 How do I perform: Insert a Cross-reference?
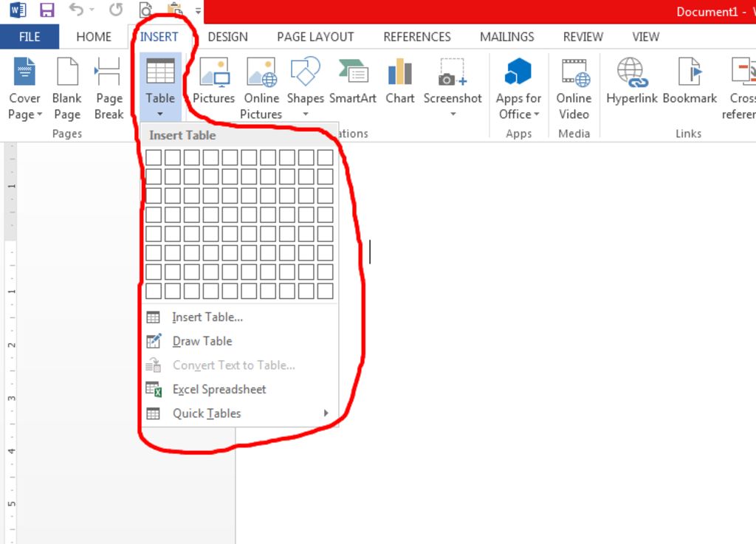[738, 88]
